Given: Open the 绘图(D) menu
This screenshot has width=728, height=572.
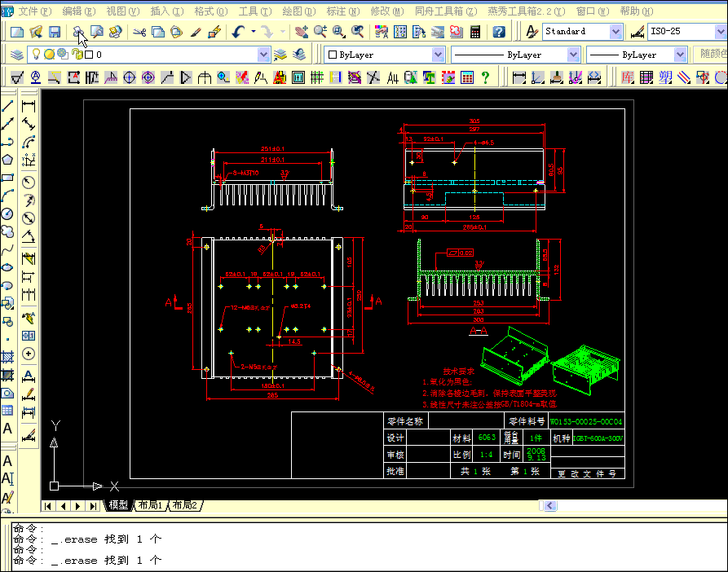Looking at the screenshot, I should tap(299, 11).
